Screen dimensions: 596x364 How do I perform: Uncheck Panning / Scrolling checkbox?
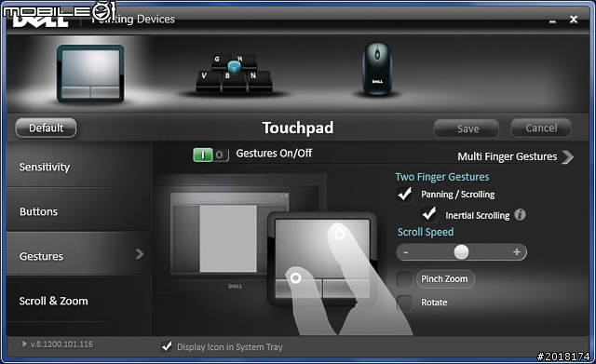pos(404,195)
